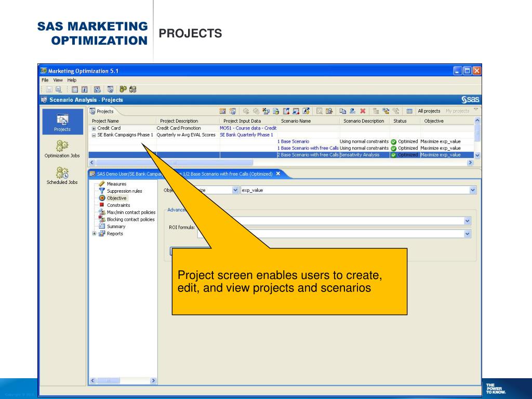Click the yellow-blue tree hierarchy icon
Viewport: 532px width, 399px height.
click(386, 111)
